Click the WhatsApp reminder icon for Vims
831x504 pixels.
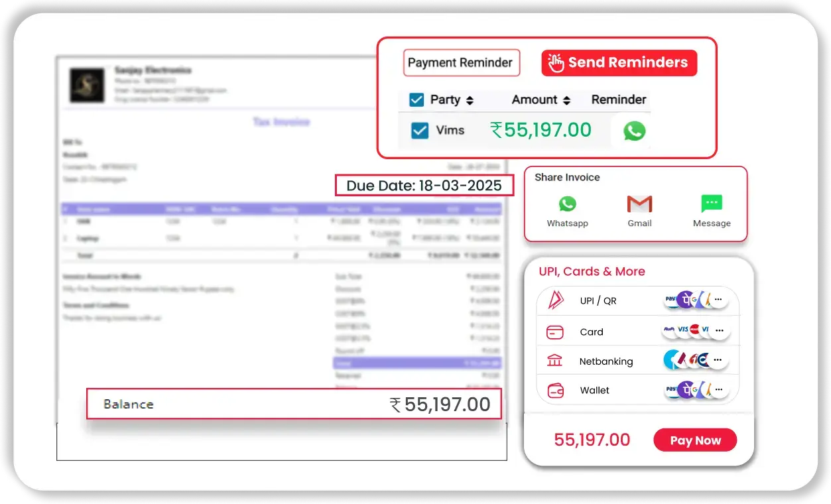tap(634, 131)
